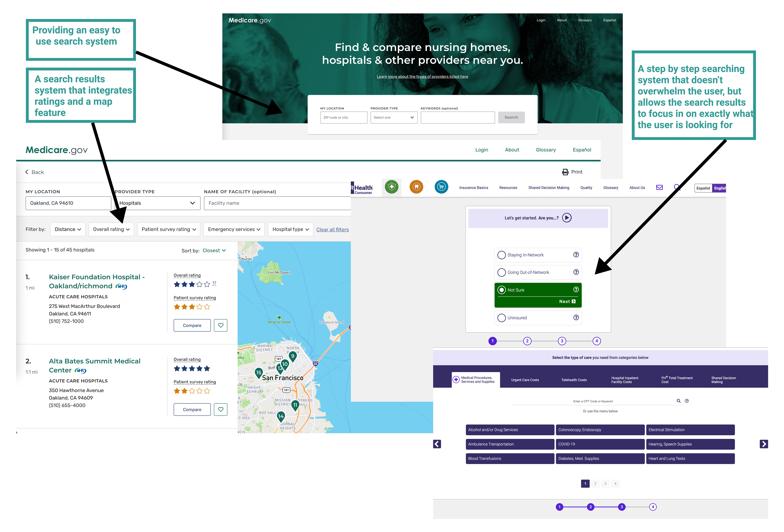
Task: Open help icon for Going Out-of-Network
Action: (x=576, y=272)
